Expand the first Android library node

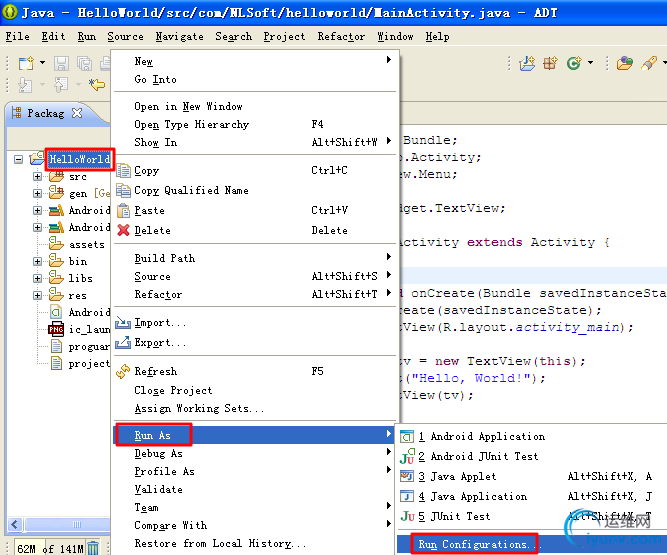pos(37,211)
